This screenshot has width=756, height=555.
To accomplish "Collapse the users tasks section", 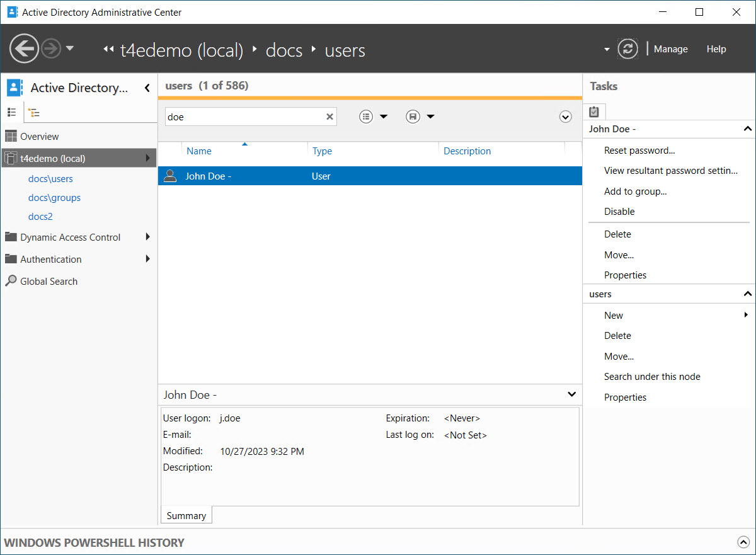I will 748,294.
